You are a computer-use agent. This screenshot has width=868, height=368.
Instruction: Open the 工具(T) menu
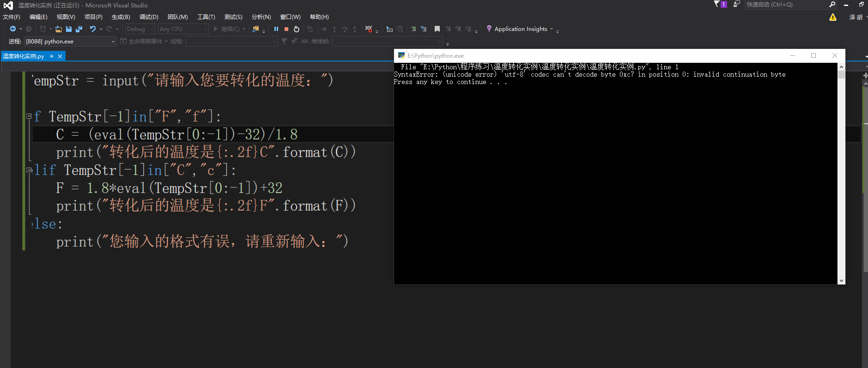coord(206,17)
